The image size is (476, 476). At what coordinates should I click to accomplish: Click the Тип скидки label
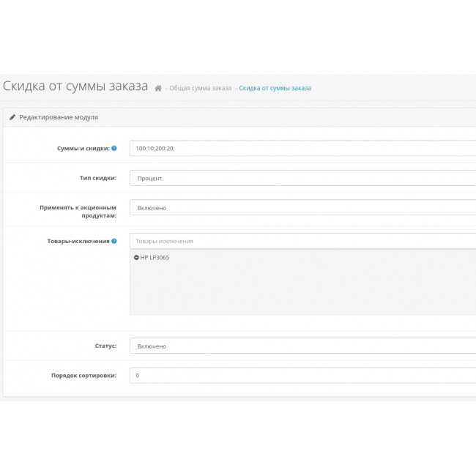pos(97,178)
